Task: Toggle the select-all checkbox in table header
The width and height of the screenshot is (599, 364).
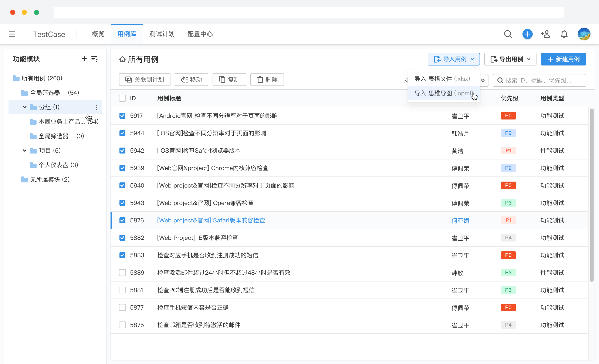Action: pyautogui.click(x=122, y=98)
